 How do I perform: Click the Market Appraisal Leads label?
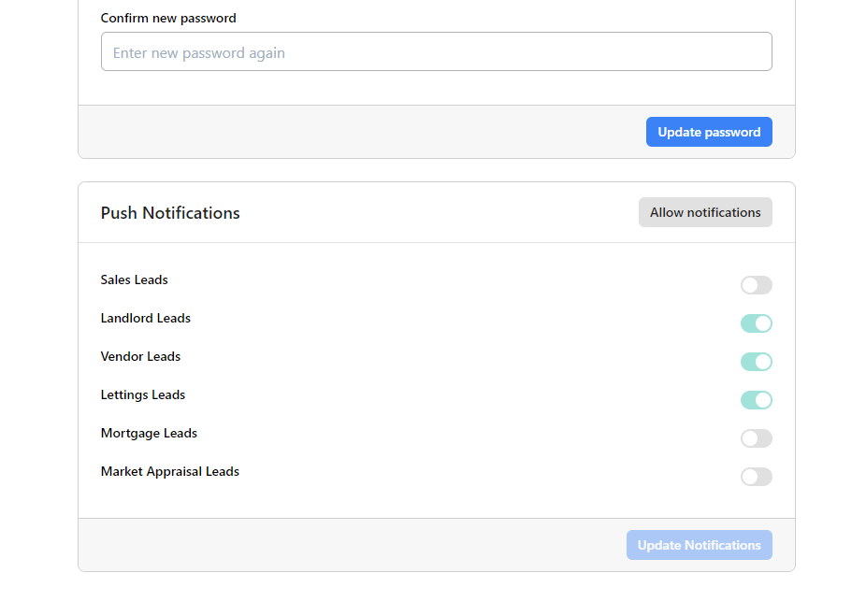pyautogui.click(x=169, y=471)
